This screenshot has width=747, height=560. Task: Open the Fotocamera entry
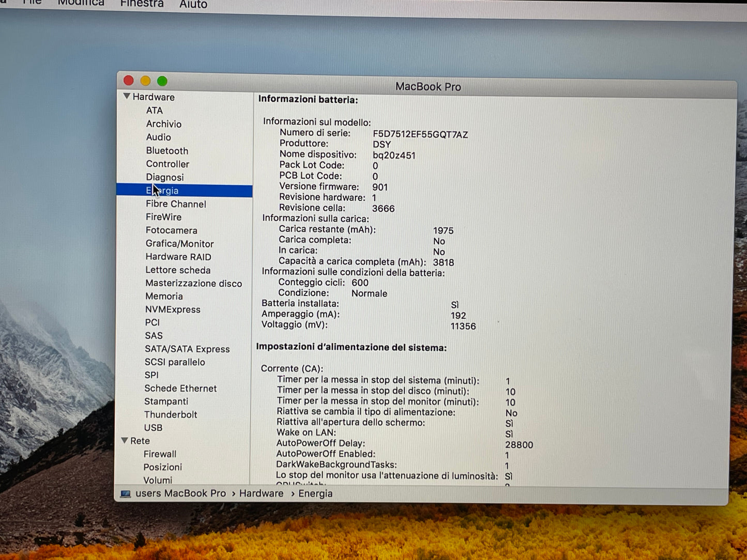(171, 230)
